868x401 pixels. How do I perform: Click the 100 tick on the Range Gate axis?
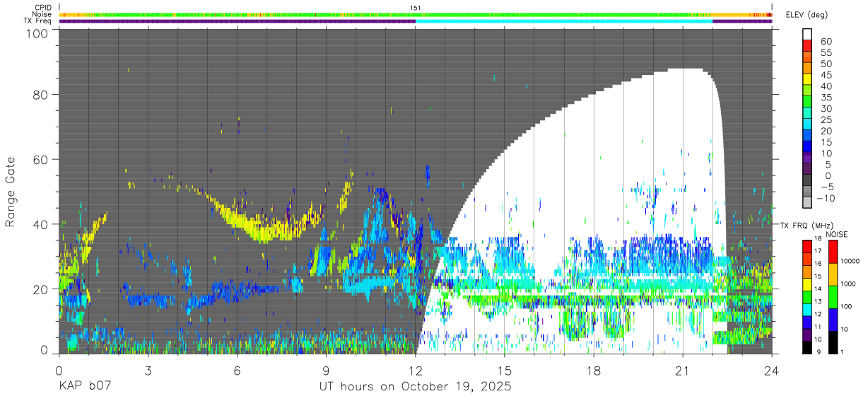(38, 33)
